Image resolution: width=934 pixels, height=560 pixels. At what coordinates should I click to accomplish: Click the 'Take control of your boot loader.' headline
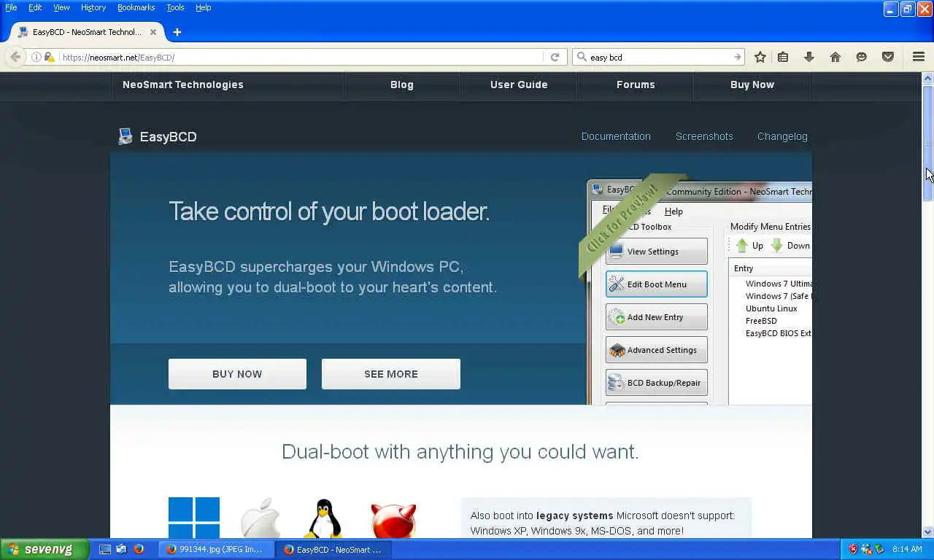[x=329, y=211]
